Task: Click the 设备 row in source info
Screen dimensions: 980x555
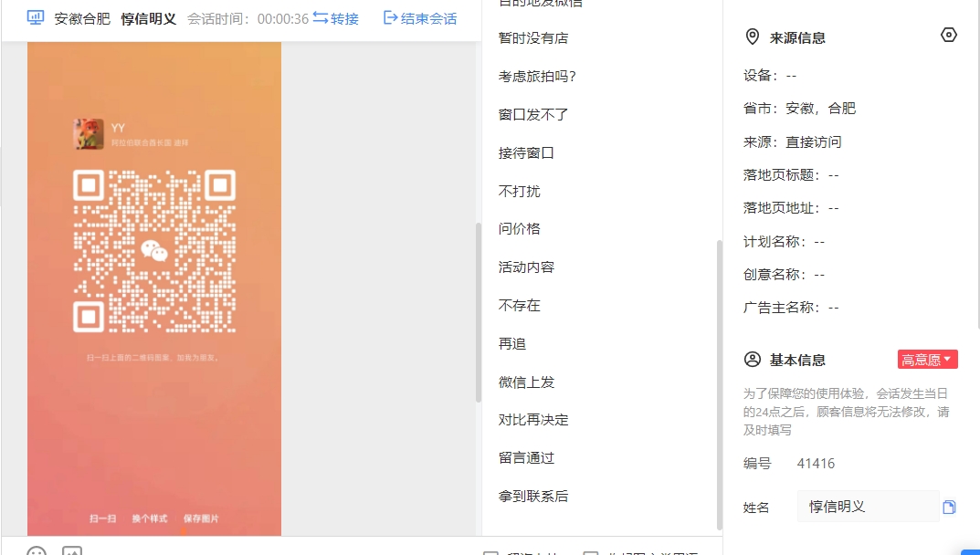Action: pyautogui.click(x=770, y=76)
